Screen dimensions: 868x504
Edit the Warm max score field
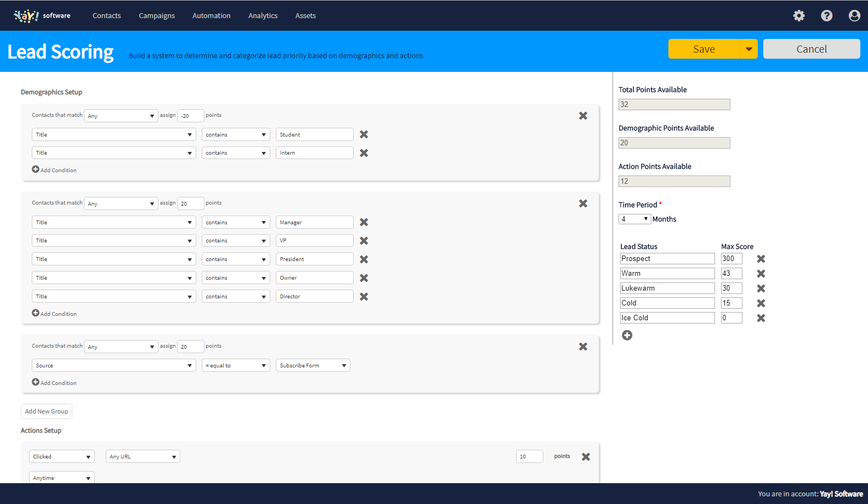tap(731, 273)
